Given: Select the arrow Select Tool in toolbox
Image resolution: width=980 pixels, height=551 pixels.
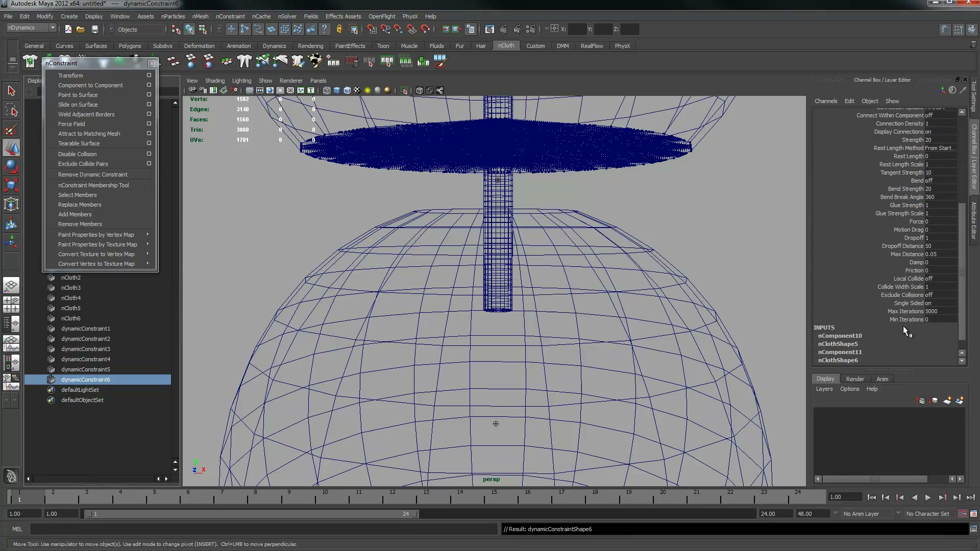Looking at the screenshot, I should [11, 91].
